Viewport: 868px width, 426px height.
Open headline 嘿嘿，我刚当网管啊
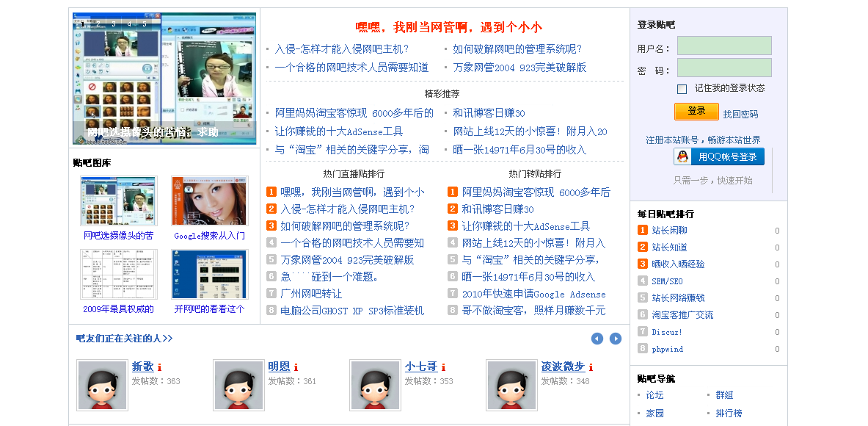(x=448, y=27)
